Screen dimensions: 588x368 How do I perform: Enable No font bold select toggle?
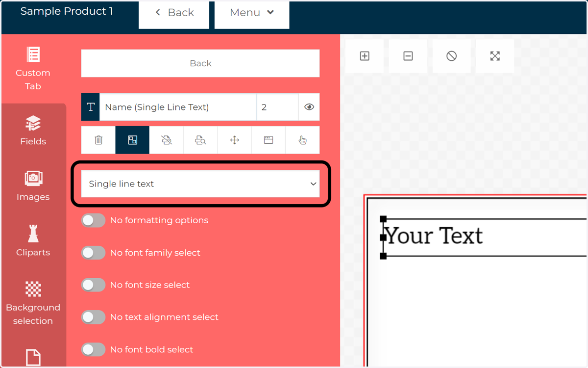coord(93,349)
